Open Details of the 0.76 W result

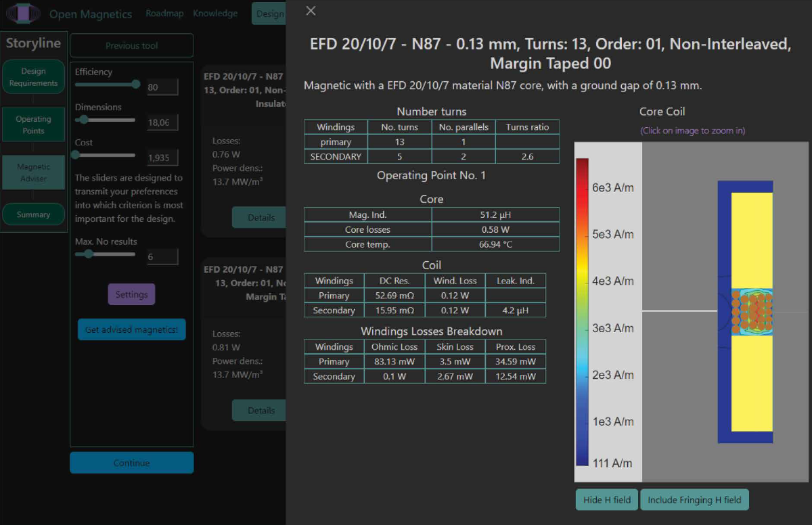(x=261, y=218)
